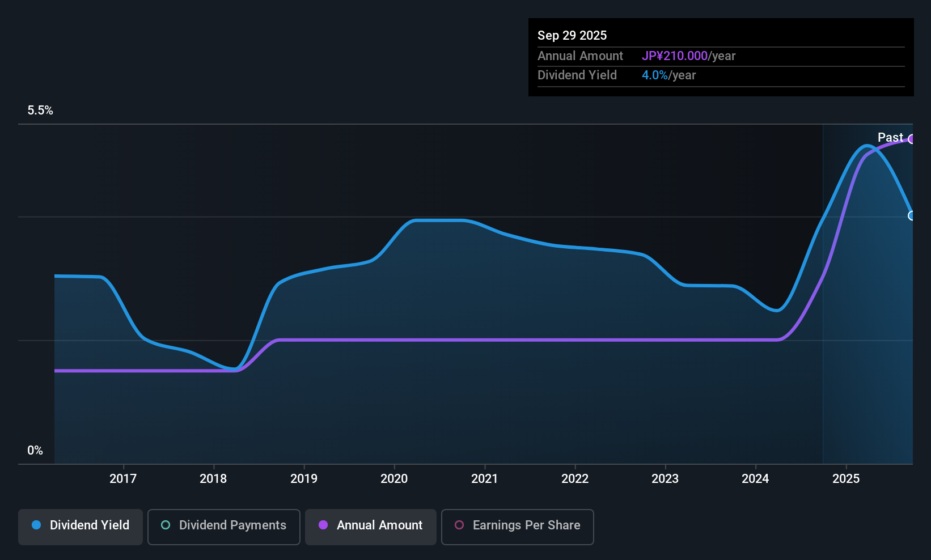931x560 pixels.
Task: Toggle the Dividend Yield series visibility
Action: (80, 525)
